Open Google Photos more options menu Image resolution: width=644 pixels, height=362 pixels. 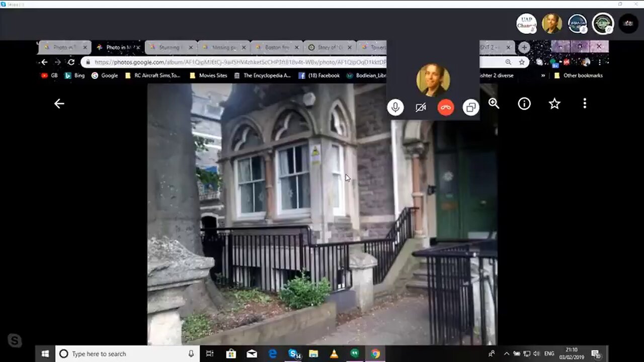[585, 104]
